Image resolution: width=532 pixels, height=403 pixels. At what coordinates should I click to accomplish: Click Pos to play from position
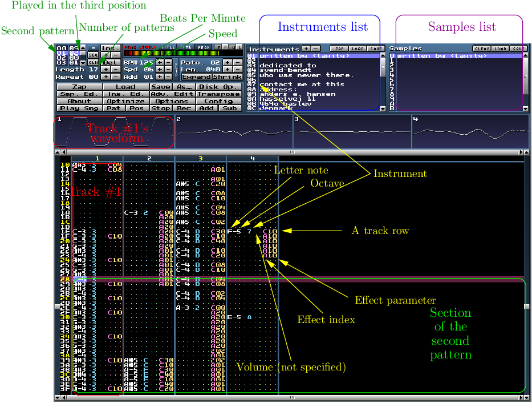[137, 108]
